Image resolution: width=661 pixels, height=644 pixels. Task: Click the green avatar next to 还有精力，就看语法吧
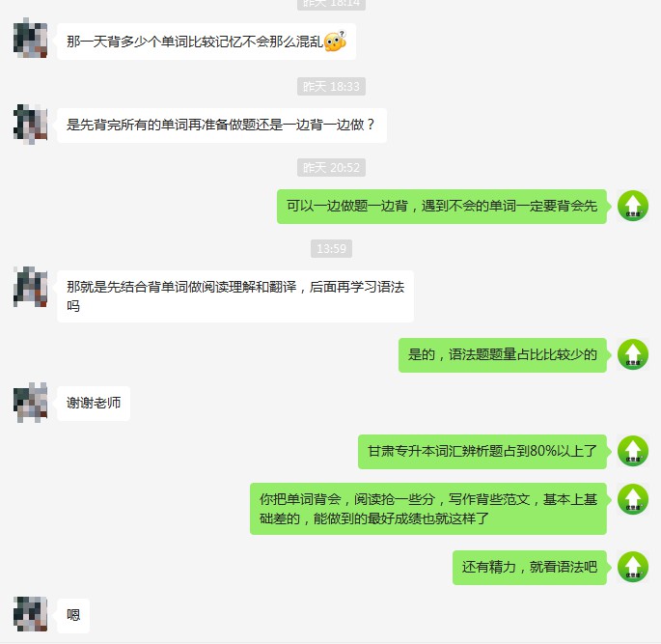[x=633, y=567]
